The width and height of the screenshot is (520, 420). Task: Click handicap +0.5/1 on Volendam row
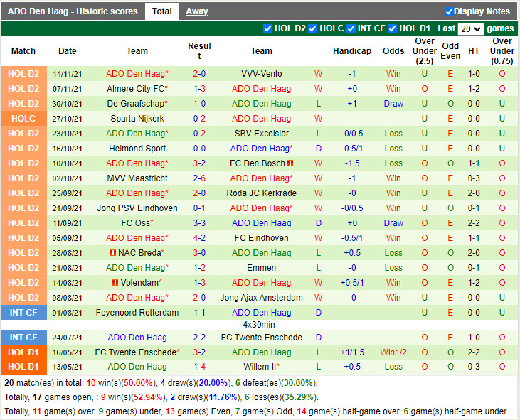pos(352,283)
